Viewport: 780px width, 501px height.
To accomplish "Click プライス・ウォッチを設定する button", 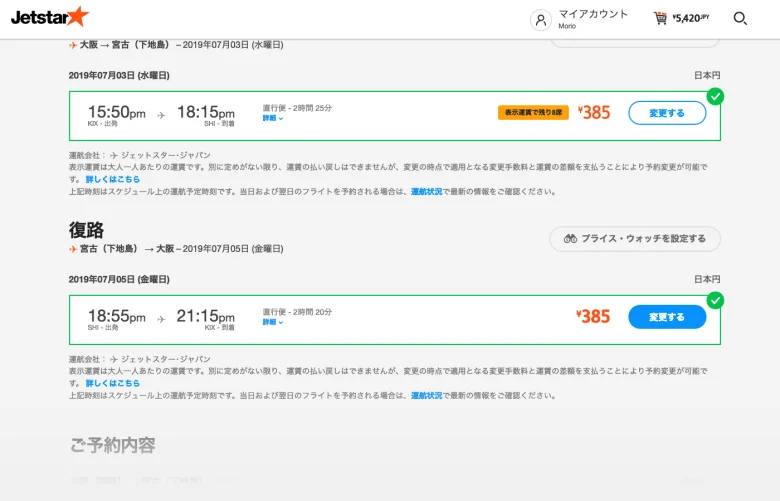I will [635, 239].
